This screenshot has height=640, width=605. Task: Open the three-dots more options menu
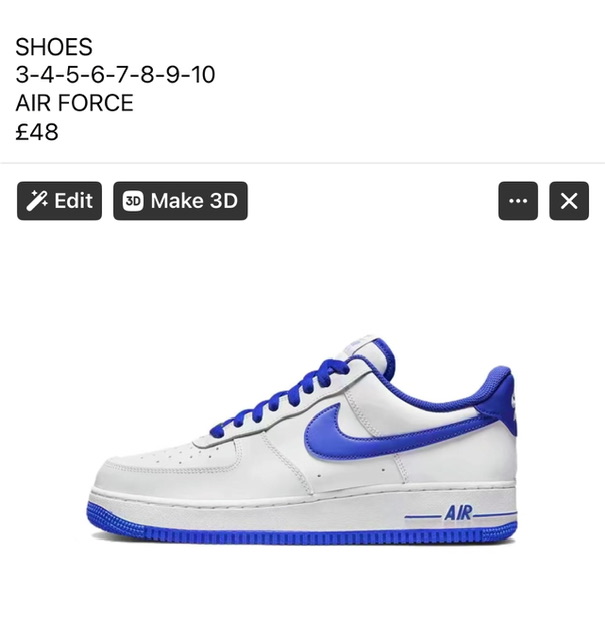518,201
